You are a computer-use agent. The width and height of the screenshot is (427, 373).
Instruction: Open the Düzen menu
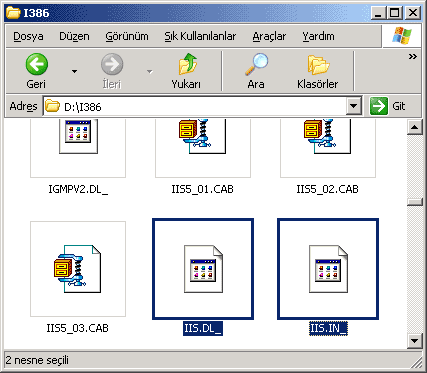[x=74, y=36]
